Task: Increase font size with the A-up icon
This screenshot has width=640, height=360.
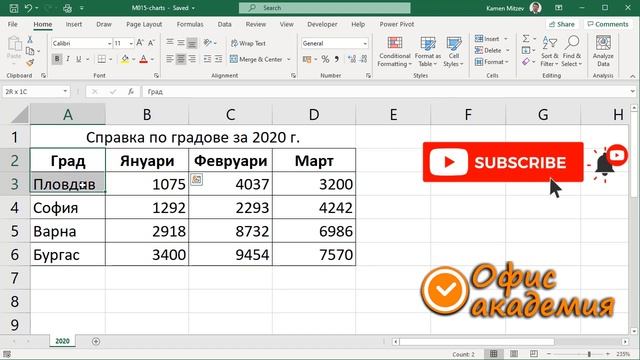Action: (140, 43)
